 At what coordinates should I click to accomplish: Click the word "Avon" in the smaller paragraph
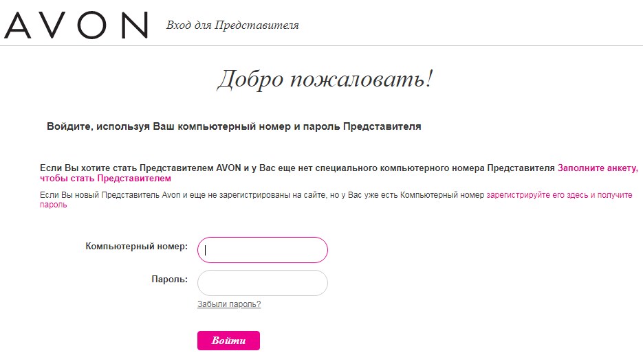coord(171,195)
